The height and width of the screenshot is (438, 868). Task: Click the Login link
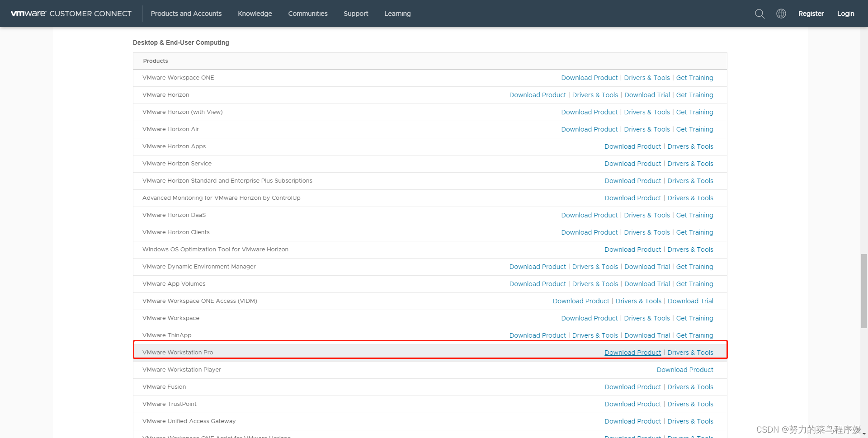point(845,14)
